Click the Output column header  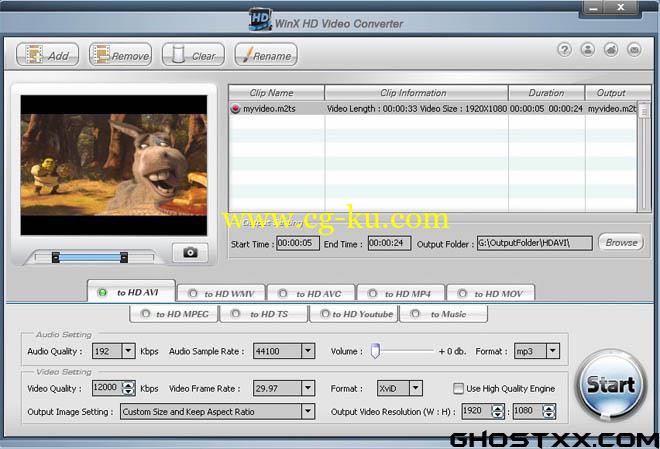pyautogui.click(x=617, y=93)
